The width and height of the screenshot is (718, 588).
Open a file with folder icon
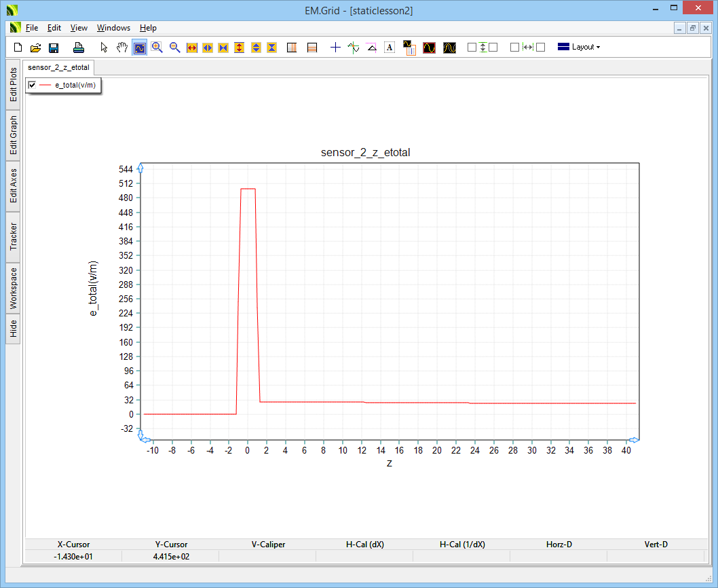tap(36, 48)
